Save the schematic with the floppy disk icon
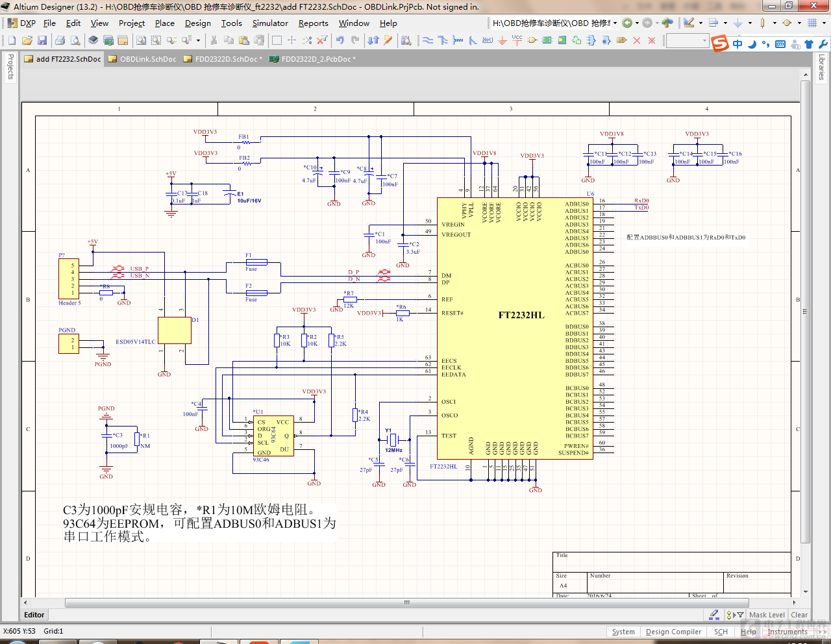Screen dimensions: 831x644 tap(42, 40)
